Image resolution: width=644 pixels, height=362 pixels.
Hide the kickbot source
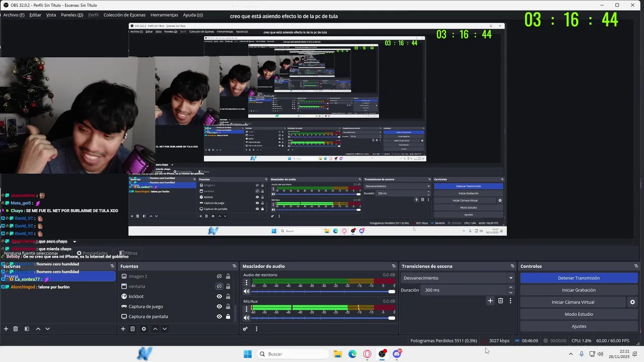219,296
